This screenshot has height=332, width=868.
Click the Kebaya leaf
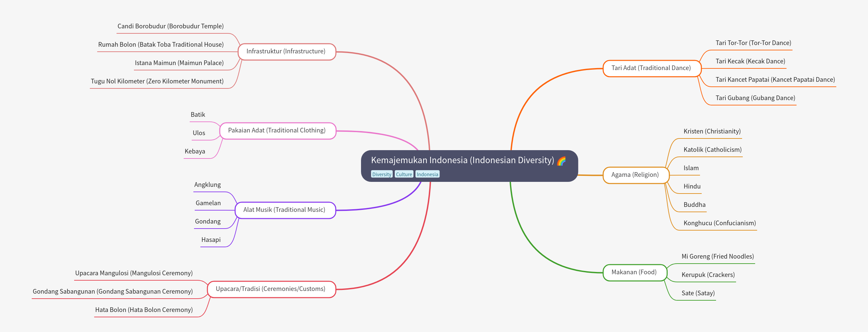click(195, 151)
